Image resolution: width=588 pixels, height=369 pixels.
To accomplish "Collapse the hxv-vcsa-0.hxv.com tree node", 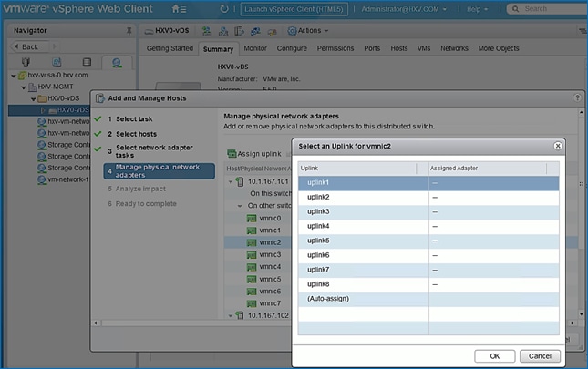I will tap(14, 76).
